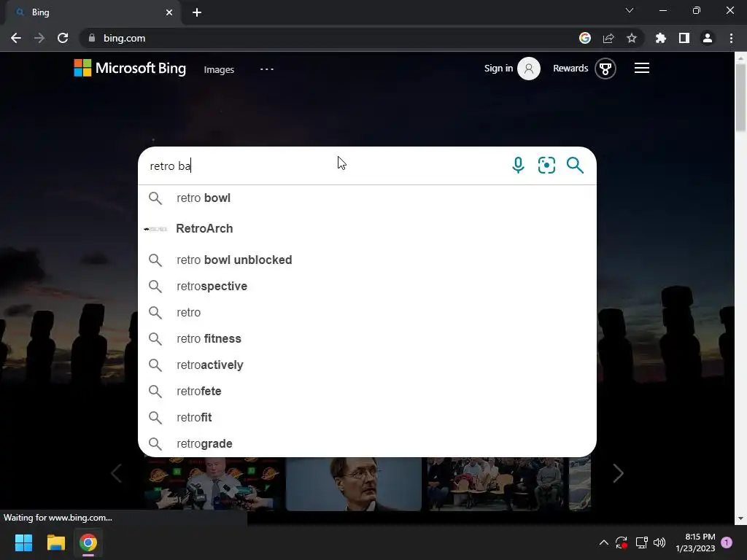Click Google icon in address bar
This screenshot has height=560, width=747.
pyautogui.click(x=585, y=38)
